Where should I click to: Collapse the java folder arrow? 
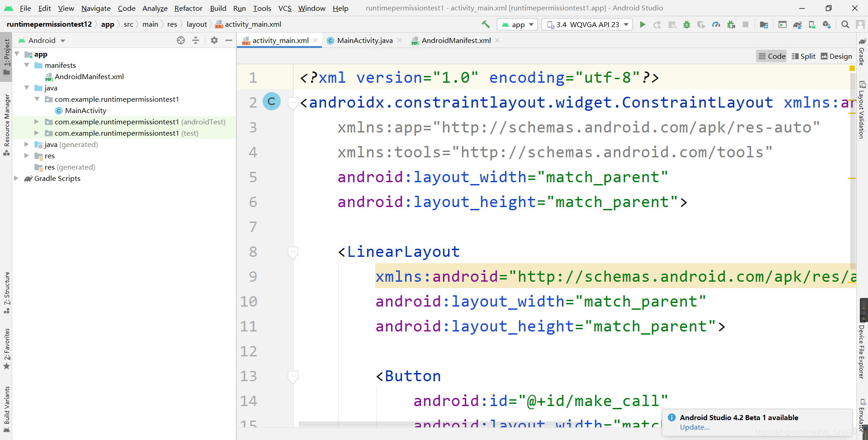pyautogui.click(x=27, y=88)
